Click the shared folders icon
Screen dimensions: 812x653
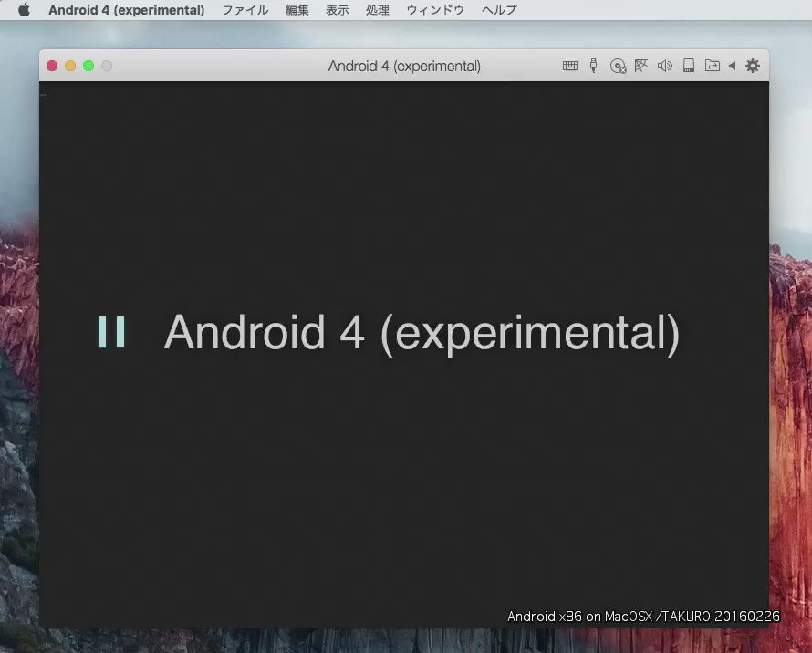click(712, 66)
